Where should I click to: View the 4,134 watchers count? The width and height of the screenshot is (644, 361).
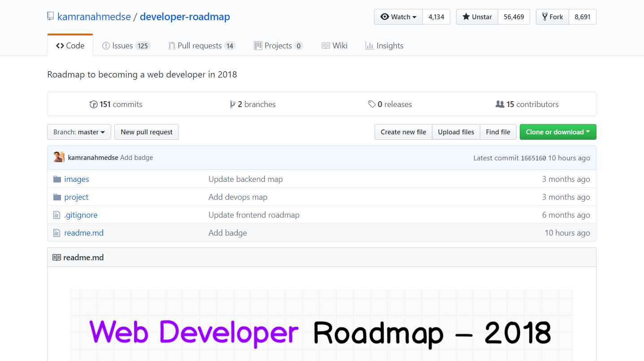pyautogui.click(x=436, y=17)
